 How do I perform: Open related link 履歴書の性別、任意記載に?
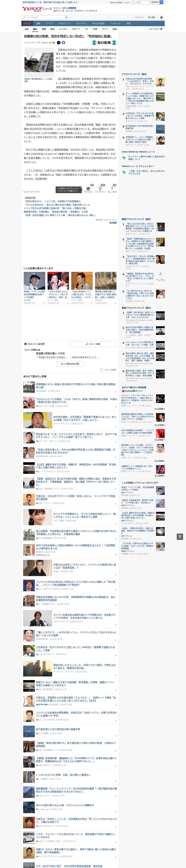[x=56, y=212]
